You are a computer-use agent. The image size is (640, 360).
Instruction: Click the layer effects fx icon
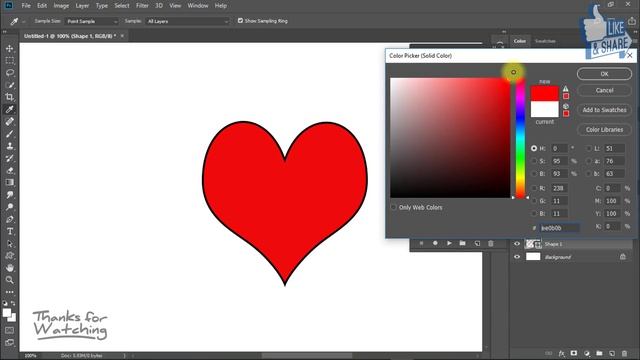(x=562, y=353)
